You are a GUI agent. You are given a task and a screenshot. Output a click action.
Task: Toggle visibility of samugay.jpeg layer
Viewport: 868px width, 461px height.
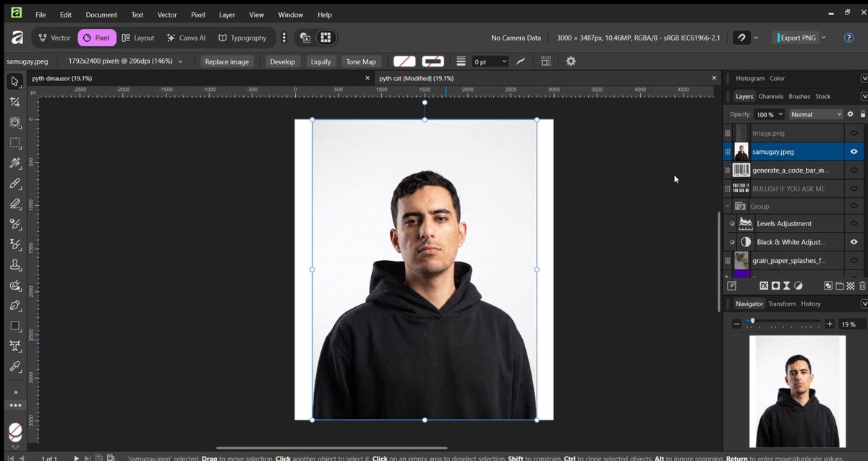click(854, 152)
